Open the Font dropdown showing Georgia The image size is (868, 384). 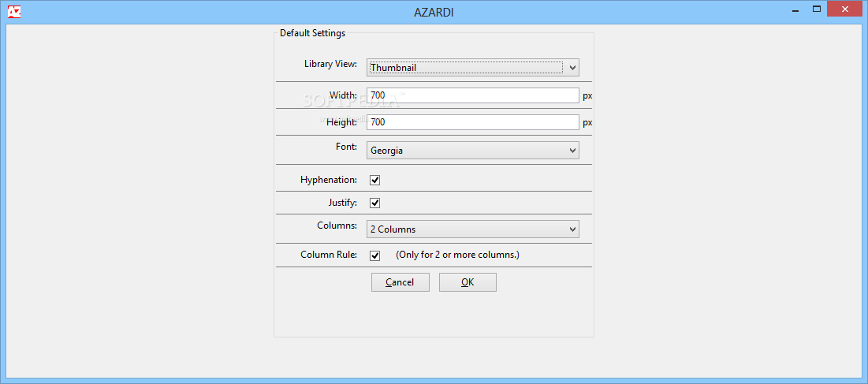pos(473,150)
